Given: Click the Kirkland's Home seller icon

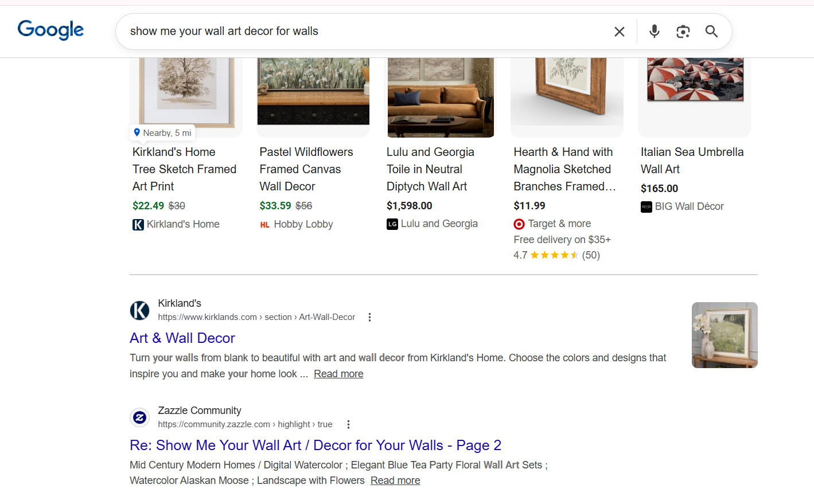Looking at the screenshot, I should (138, 225).
